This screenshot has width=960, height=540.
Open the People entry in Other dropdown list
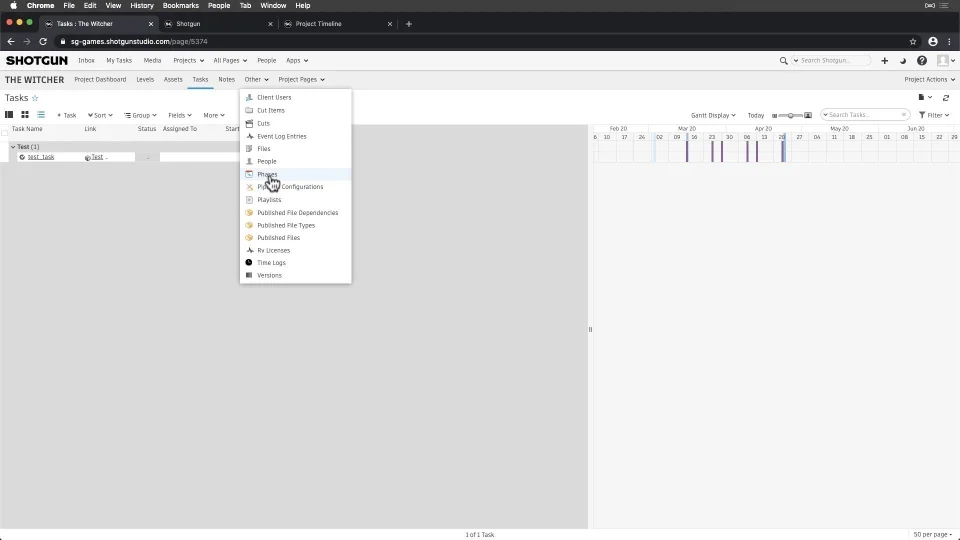pyautogui.click(x=267, y=162)
